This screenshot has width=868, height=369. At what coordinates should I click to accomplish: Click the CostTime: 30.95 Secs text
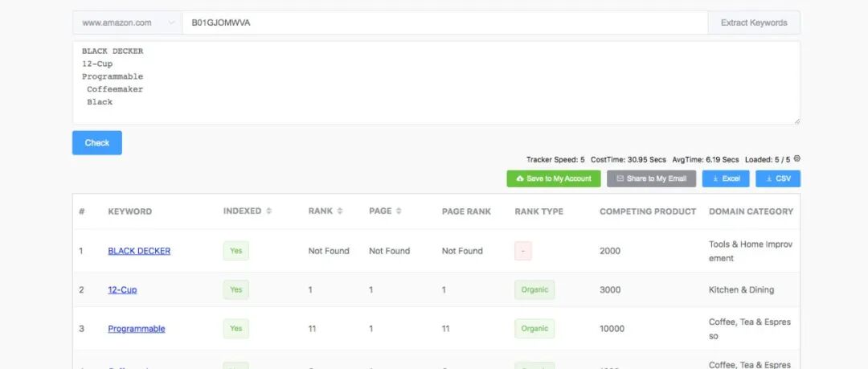(x=628, y=159)
